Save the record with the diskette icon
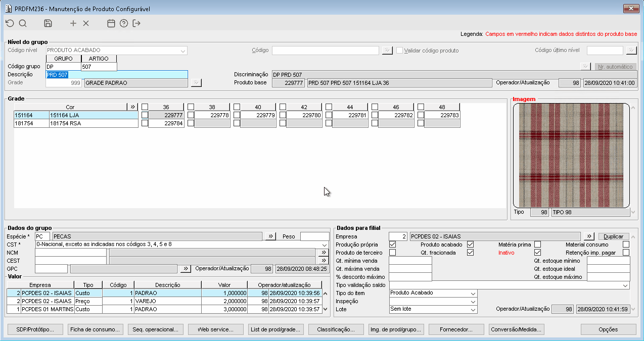Screen dimensions: 644x341 tap(48, 23)
